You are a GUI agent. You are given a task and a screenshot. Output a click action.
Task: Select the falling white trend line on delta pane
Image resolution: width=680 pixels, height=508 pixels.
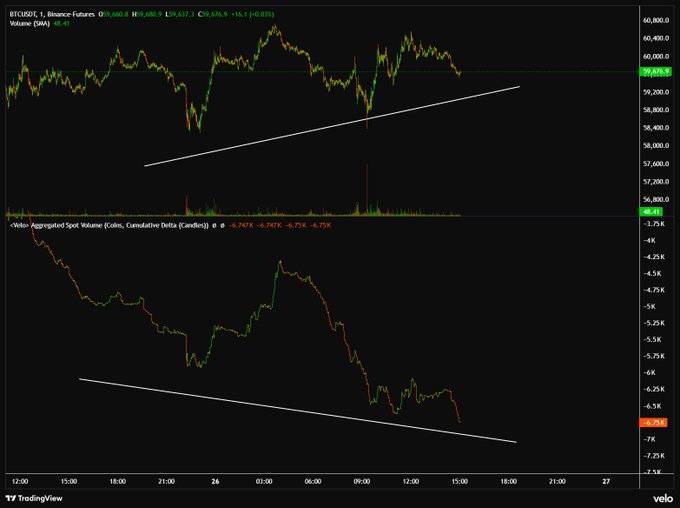coord(298,410)
